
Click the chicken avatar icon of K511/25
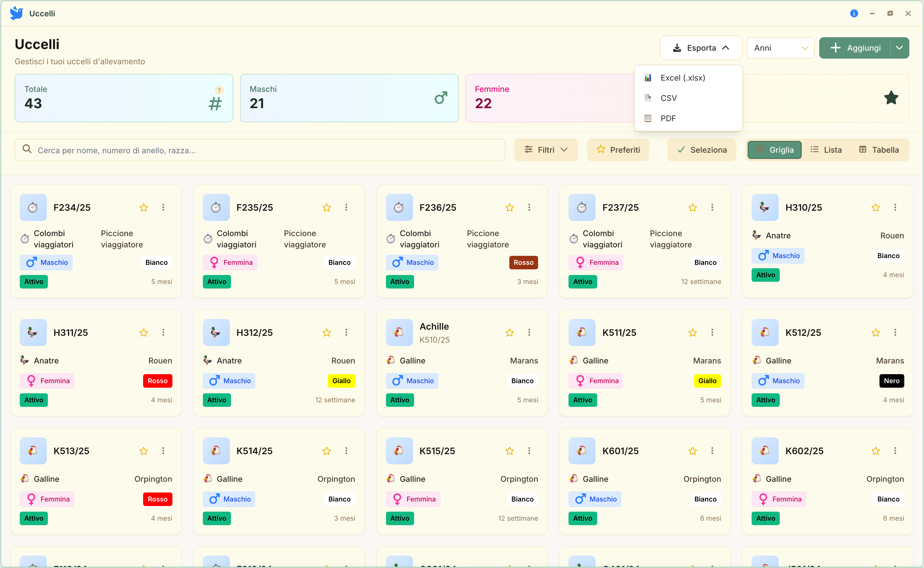pos(582,332)
